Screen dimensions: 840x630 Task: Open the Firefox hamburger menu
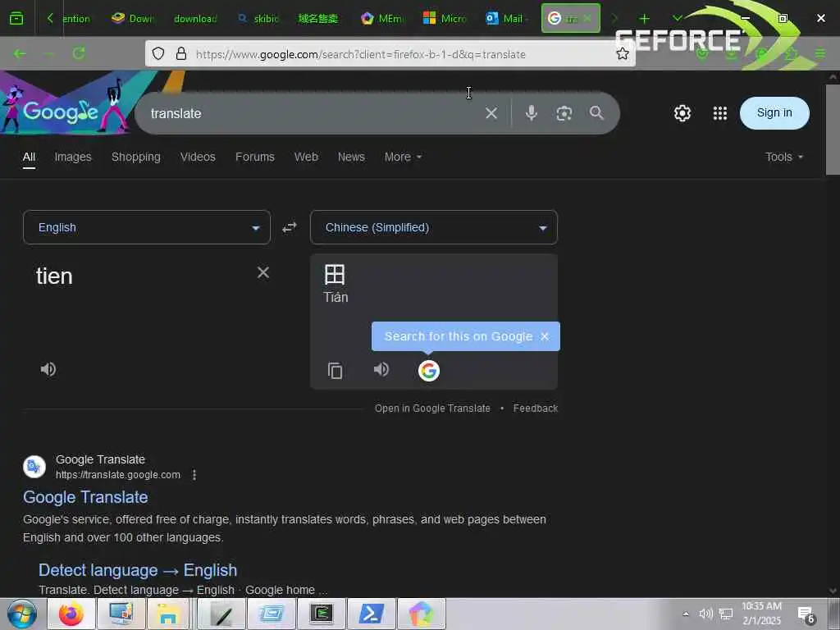click(x=820, y=53)
